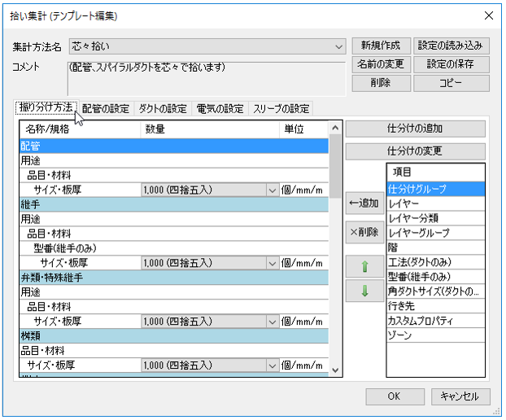Open 数量 dropdown in 配管 サイズ・板厚 row
506x420 pixels.
click(x=210, y=190)
